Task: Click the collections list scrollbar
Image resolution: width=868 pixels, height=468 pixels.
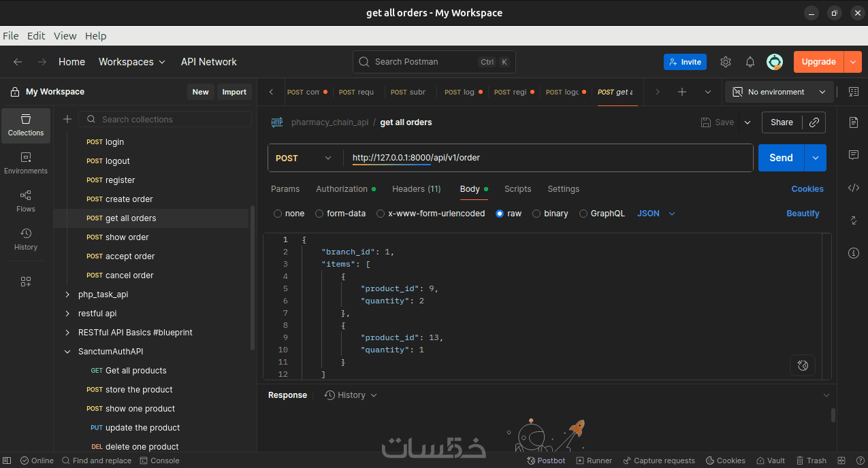Action: coord(254,272)
